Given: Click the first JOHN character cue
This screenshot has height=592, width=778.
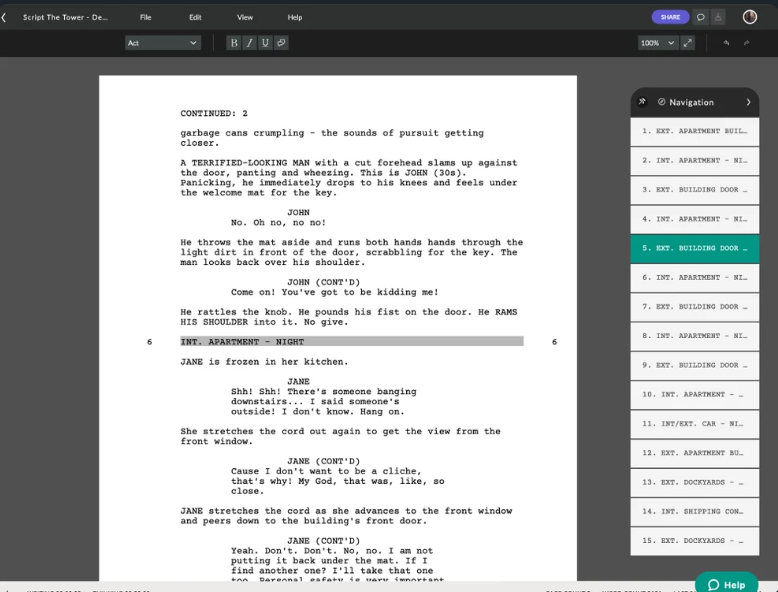Looking at the screenshot, I should [x=298, y=212].
